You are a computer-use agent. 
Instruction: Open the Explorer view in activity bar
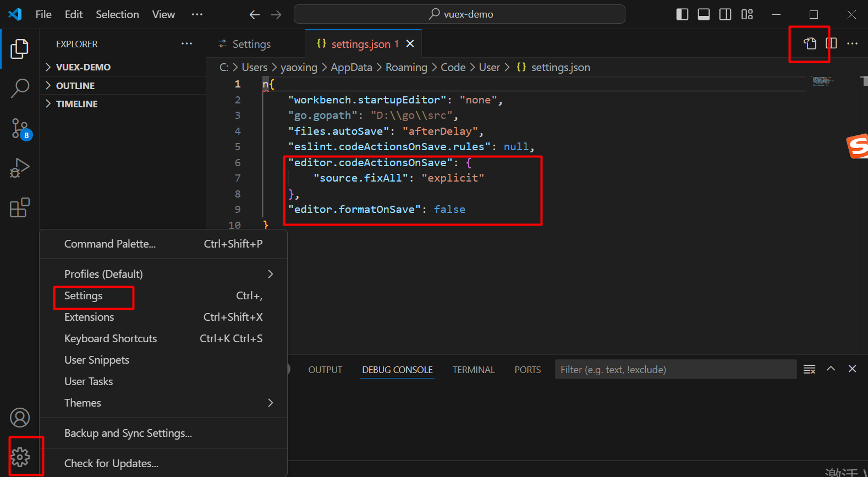[19, 49]
